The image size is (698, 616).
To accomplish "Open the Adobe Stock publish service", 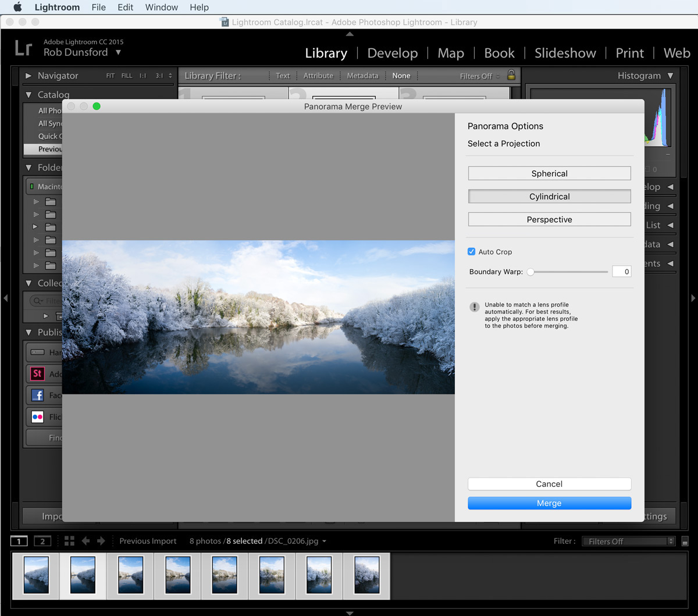I will (36, 373).
